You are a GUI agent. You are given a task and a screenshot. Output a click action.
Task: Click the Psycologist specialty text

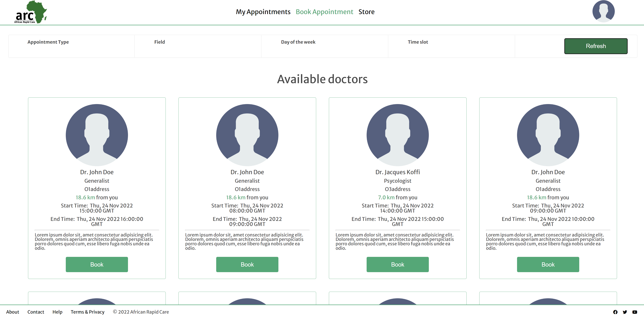click(x=398, y=181)
